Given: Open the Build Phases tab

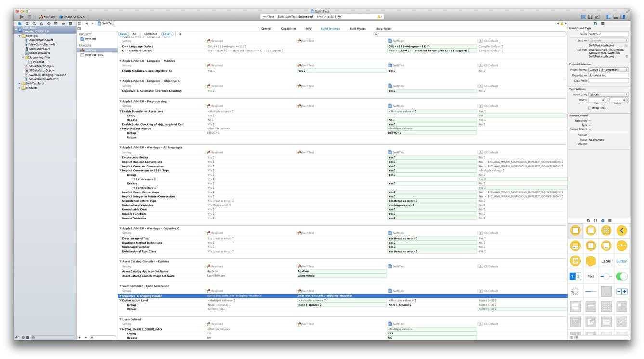Looking at the screenshot, I should tap(357, 28).
